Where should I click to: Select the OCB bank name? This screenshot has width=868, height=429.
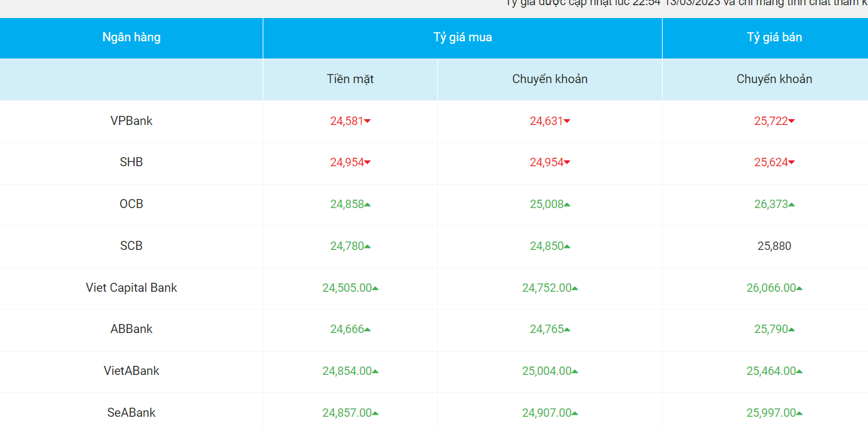131,204
